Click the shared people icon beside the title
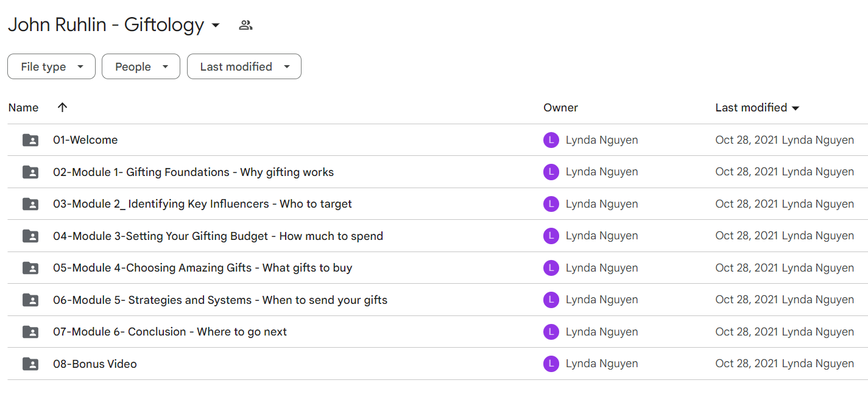The height and width of the screenshot is (408, 868). (x=245, y=25)
